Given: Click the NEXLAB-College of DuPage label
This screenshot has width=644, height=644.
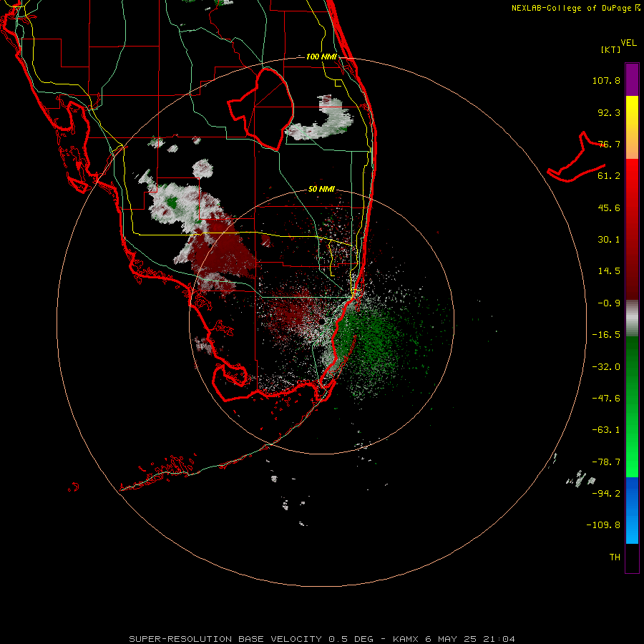Looking at the screenshot, I should coord(572,8).
